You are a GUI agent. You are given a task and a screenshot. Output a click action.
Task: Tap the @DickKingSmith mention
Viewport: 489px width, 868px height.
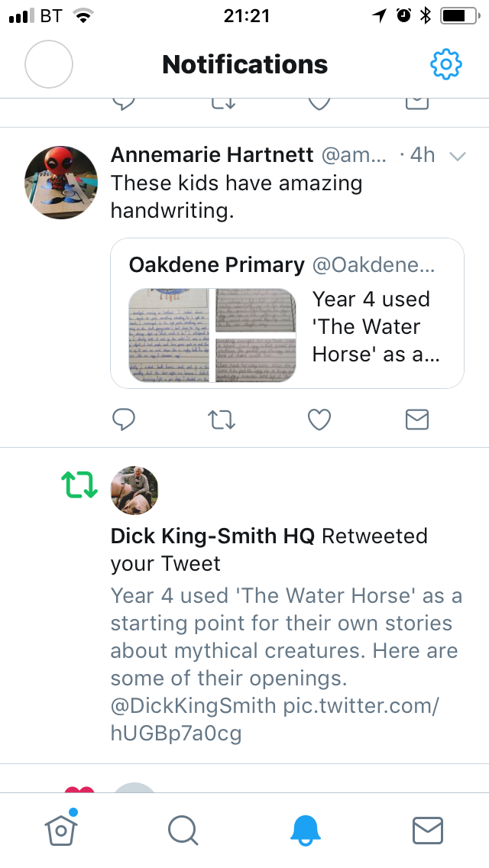click(193, 704)
